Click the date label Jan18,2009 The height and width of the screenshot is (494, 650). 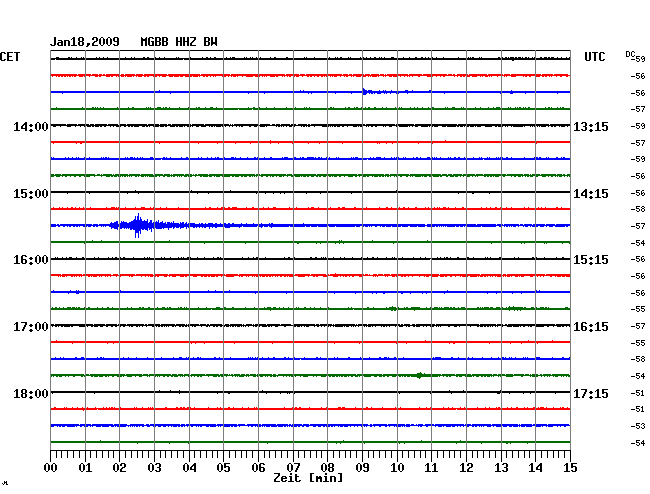point(85,42)
